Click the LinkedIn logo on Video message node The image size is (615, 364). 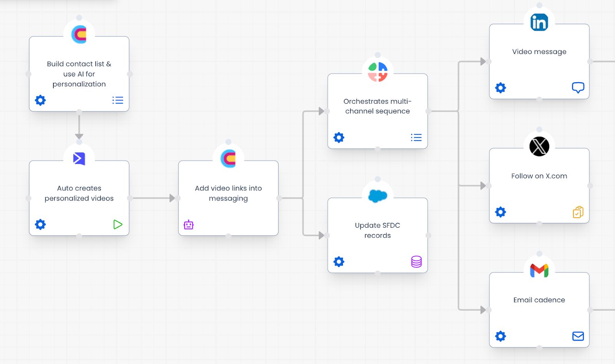539,22
